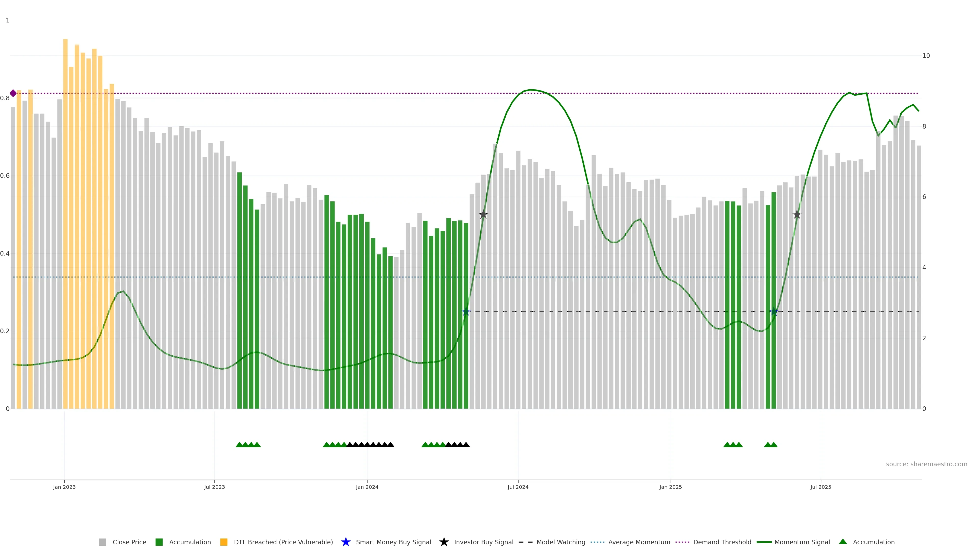Toggle Momentum Signal line in legend
The height and width of the screenshot is (551, 980).
pyautogui.click(x=802, y=542)
